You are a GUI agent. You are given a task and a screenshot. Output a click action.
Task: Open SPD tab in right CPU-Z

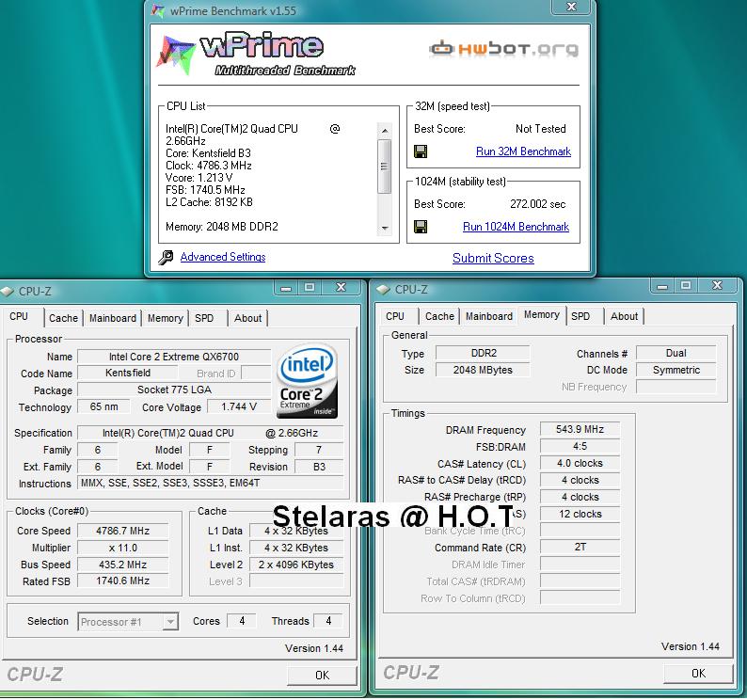(580, 316)
